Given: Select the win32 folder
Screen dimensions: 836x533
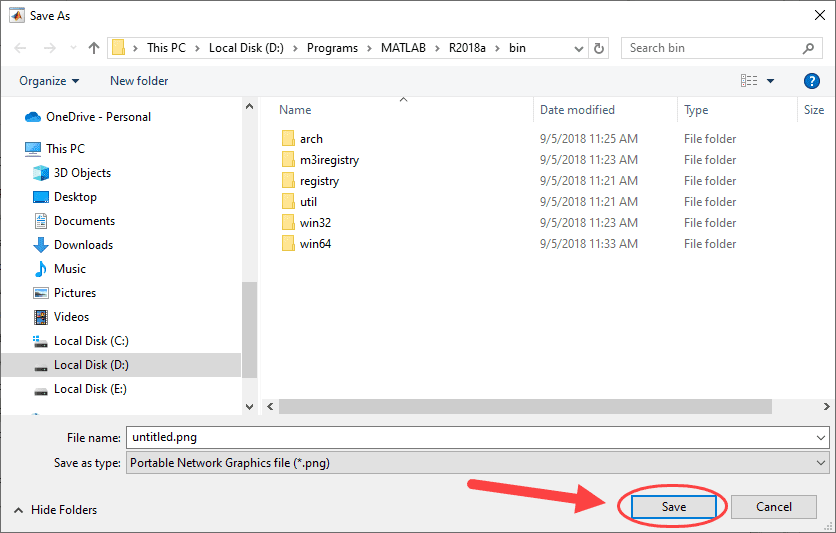Looking at the screenshot, I should point(315,223).
